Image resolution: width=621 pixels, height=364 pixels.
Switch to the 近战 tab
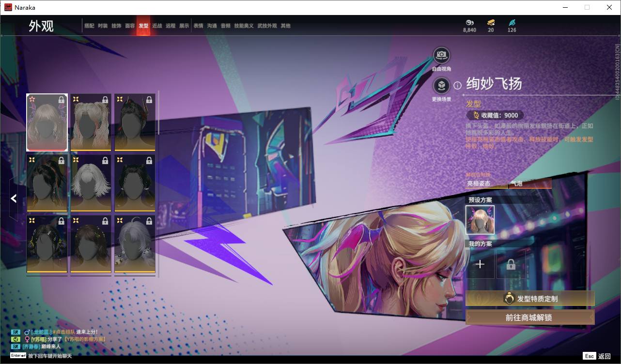coord(157,26)
